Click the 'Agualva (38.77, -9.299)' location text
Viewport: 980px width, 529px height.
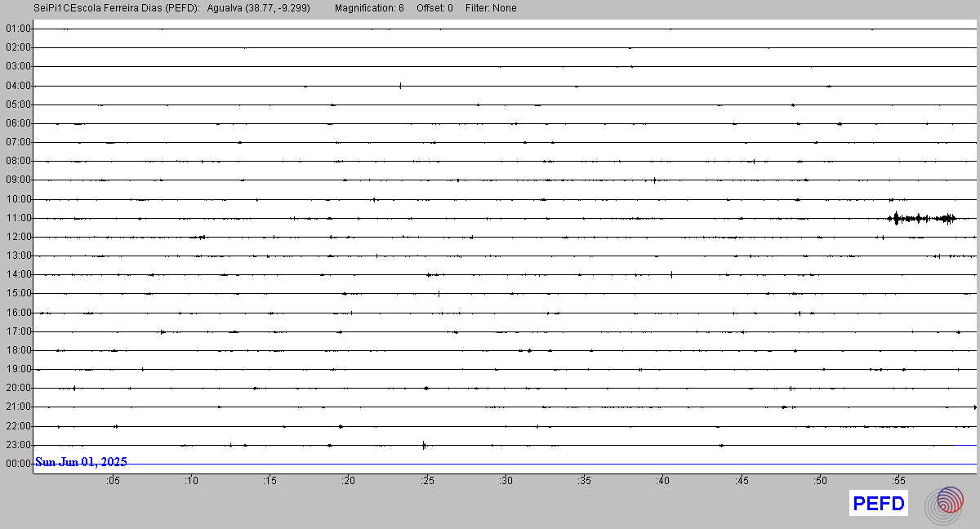click(x=259, y=8)
